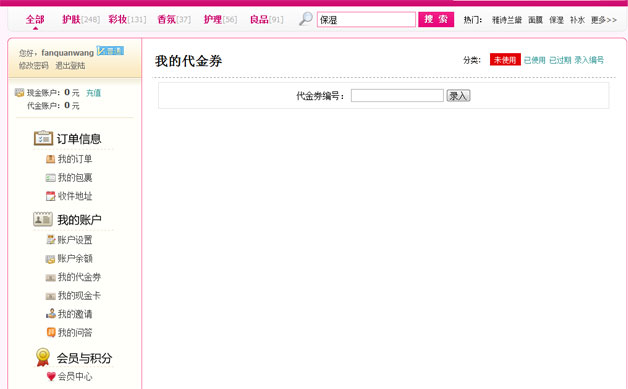Open the 我的问答 link text
Image resolution: width=628 pixels, height=389 pixels.
point(75,333)
